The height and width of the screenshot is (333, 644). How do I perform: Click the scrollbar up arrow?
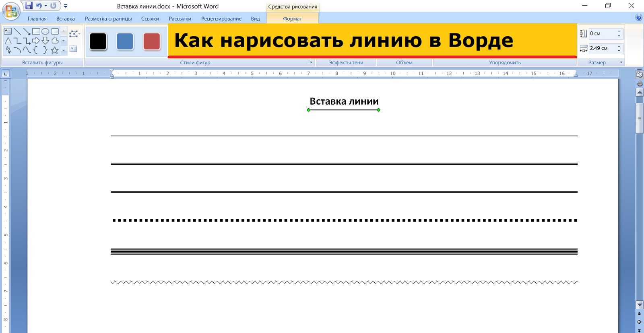pos(639,92)
